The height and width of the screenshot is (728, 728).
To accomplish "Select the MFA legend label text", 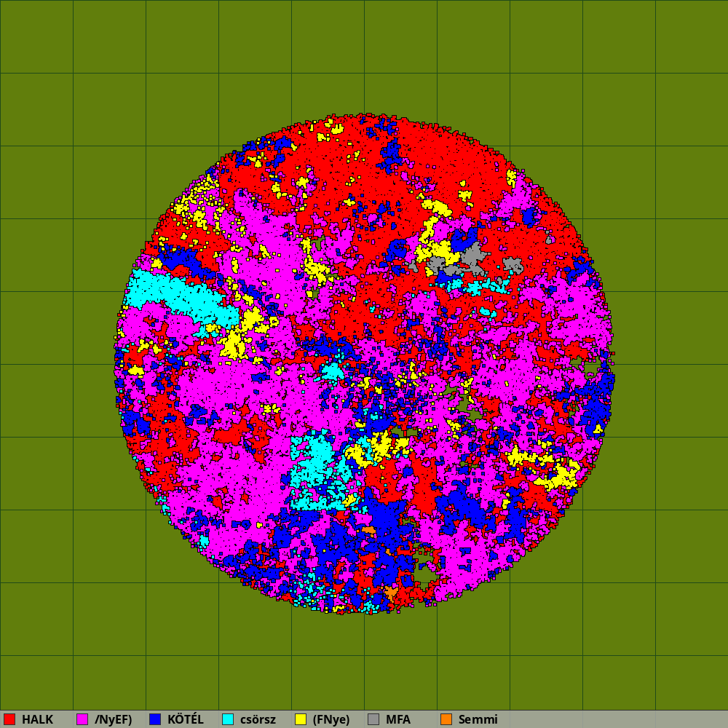I will coord(398,719).
